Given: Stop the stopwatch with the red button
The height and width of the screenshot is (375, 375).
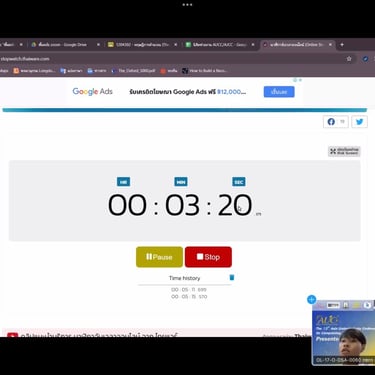Looking at the screenshot, I should tap(208, 257).
